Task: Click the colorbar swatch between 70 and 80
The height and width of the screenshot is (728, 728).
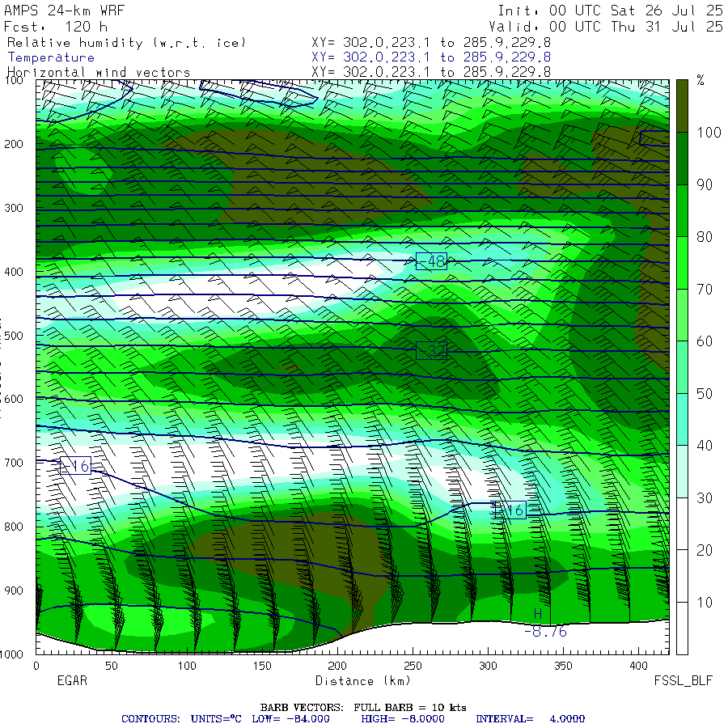Action: pyautogui.click(x=682, y=263)
